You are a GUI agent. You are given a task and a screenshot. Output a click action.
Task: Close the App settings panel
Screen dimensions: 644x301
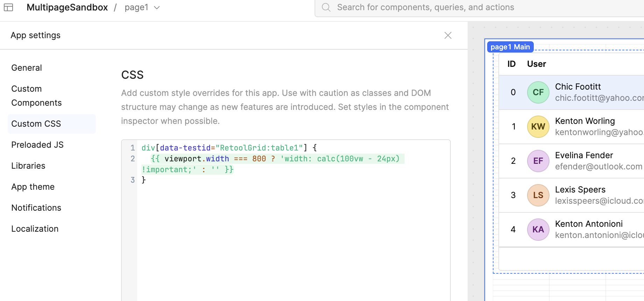(448, 35)
